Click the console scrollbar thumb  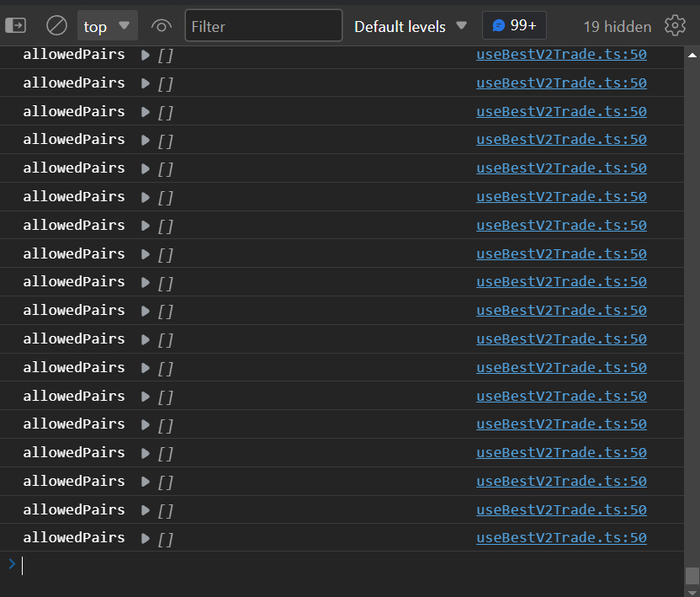[x=692, y=576]
